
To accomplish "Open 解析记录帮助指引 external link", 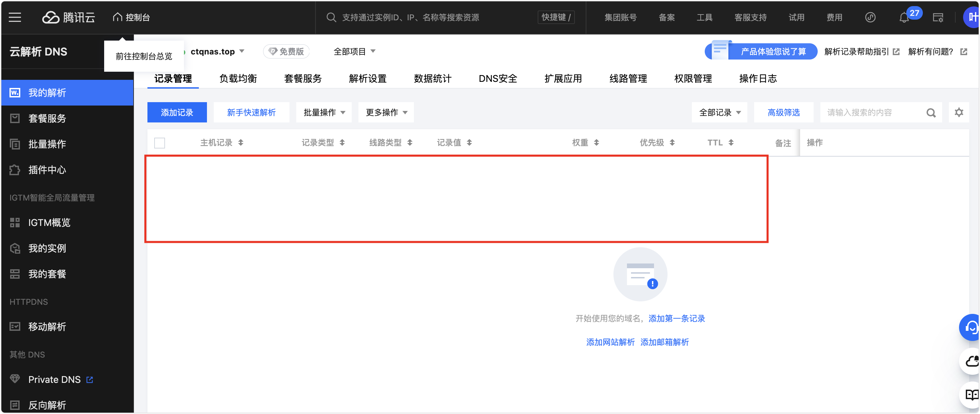I will pos(862,51).
